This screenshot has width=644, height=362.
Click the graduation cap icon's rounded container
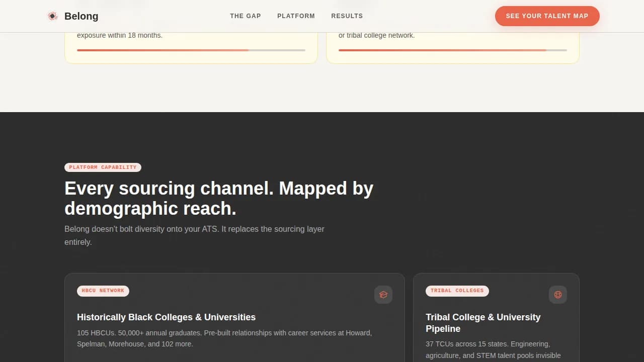click(383, 295)
